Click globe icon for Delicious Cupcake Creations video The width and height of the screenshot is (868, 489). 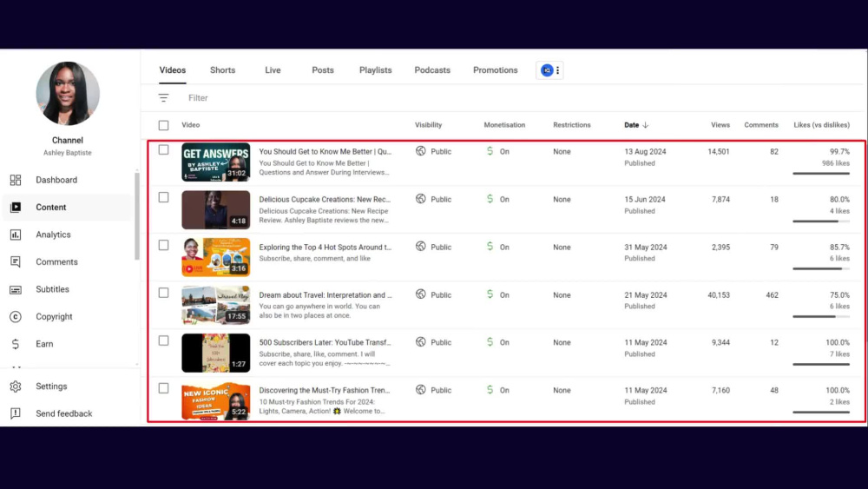[x=421, y=199]
